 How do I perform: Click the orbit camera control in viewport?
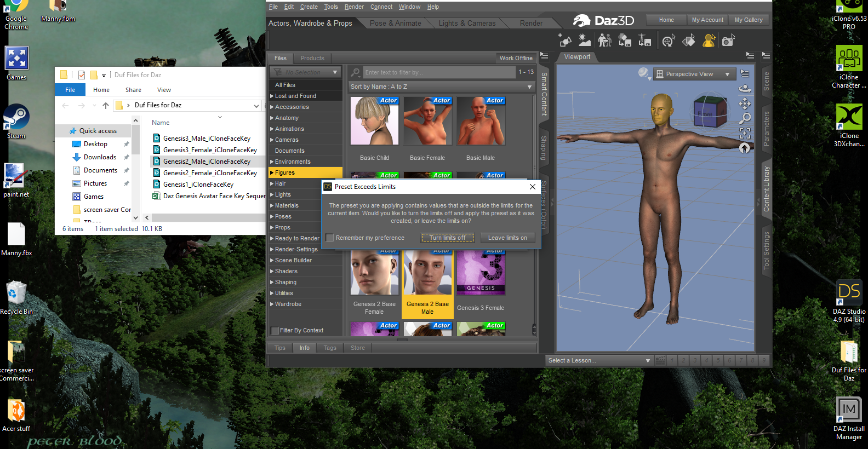pyautogui.click(x=745, y=88)
